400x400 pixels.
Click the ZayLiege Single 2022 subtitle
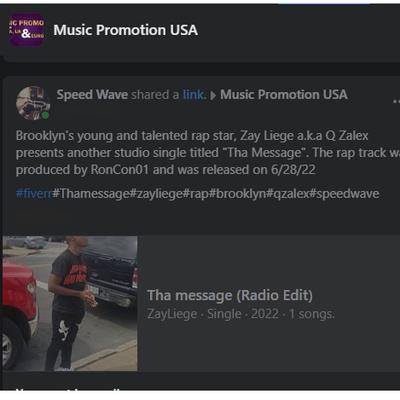coord(241,314)
